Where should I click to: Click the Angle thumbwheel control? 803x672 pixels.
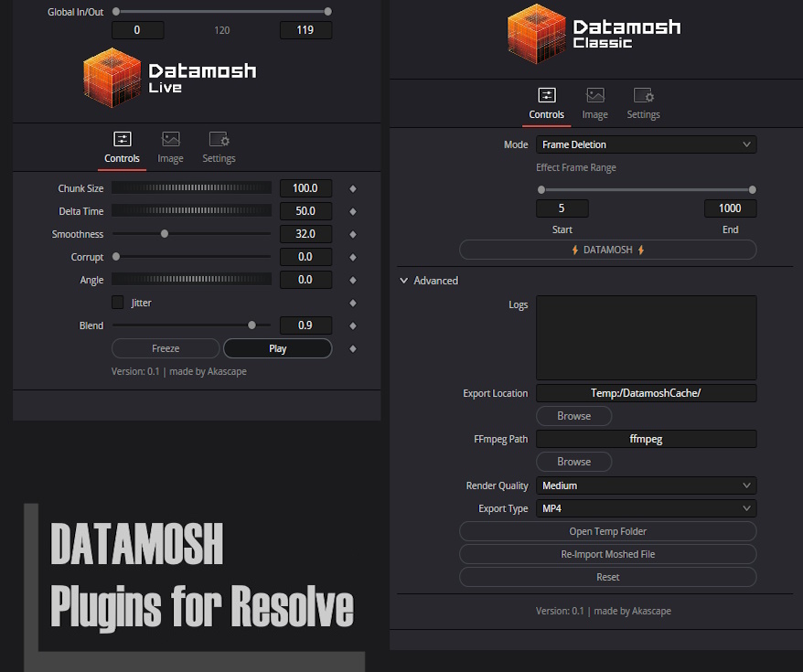191,279
